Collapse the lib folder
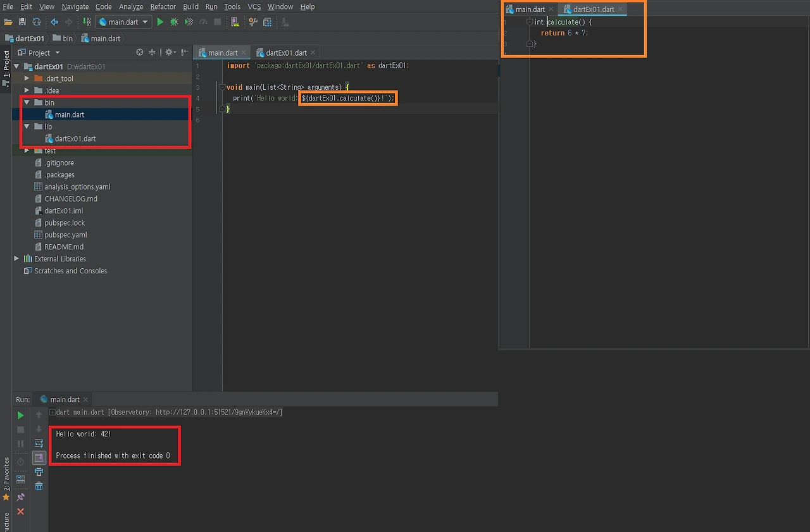 pos(27,127)
